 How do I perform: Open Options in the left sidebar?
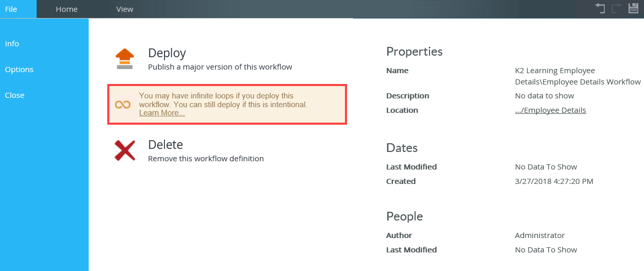coord(19,70)
